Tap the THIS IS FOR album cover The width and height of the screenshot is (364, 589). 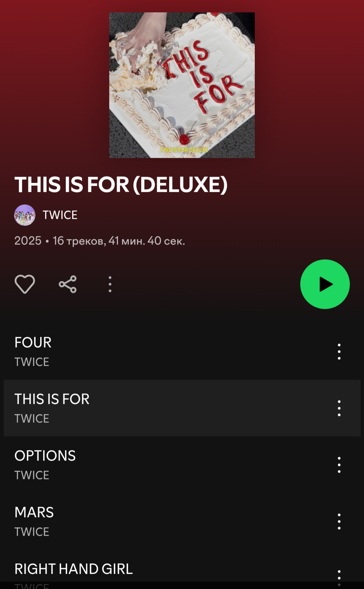[182, 85]
